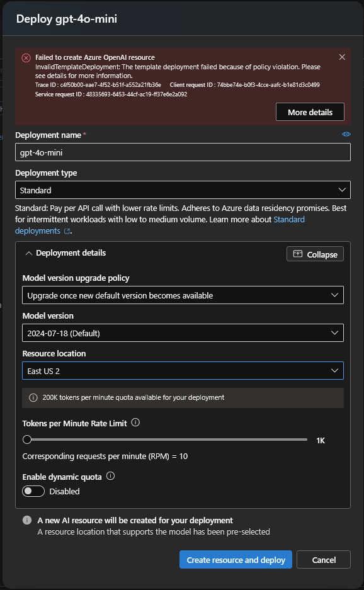
Task: Open the Deployment type dropdown
Action: [183, 190]
